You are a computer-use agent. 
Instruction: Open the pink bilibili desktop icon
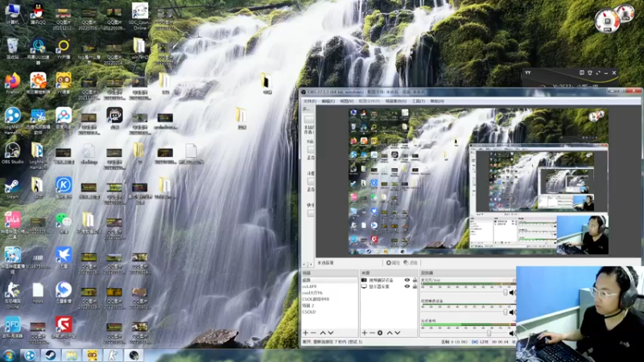13,225
